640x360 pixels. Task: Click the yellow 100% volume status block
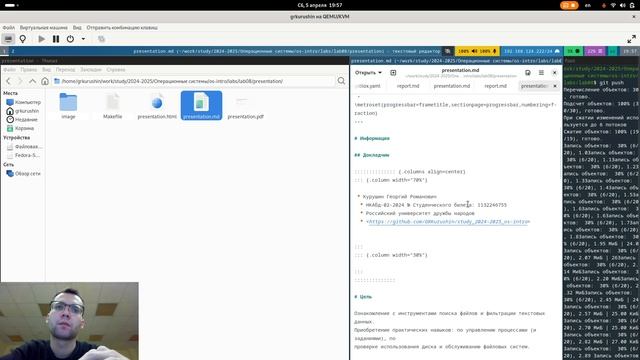(477, 51)
